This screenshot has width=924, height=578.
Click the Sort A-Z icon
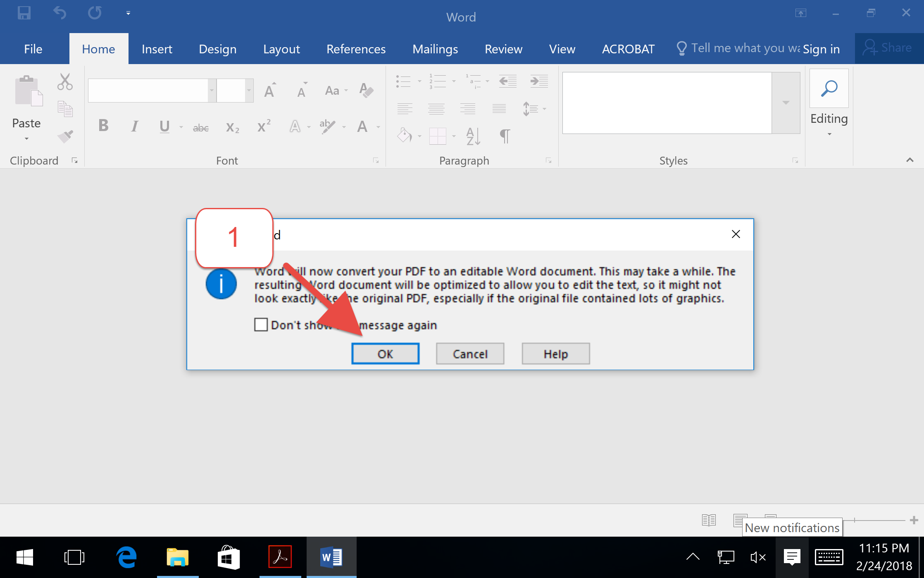pyautogui.click(x=473, y=136)
